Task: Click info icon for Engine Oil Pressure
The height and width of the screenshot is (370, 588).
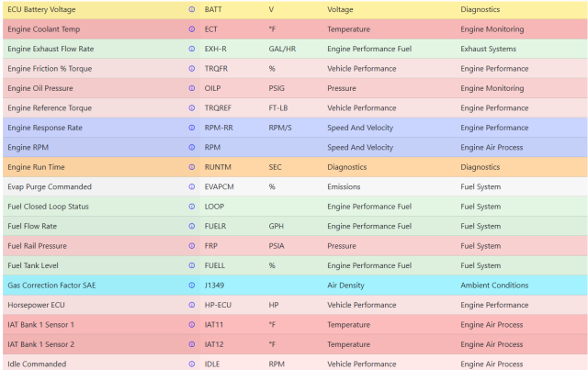Action: (x=192, y=88)
